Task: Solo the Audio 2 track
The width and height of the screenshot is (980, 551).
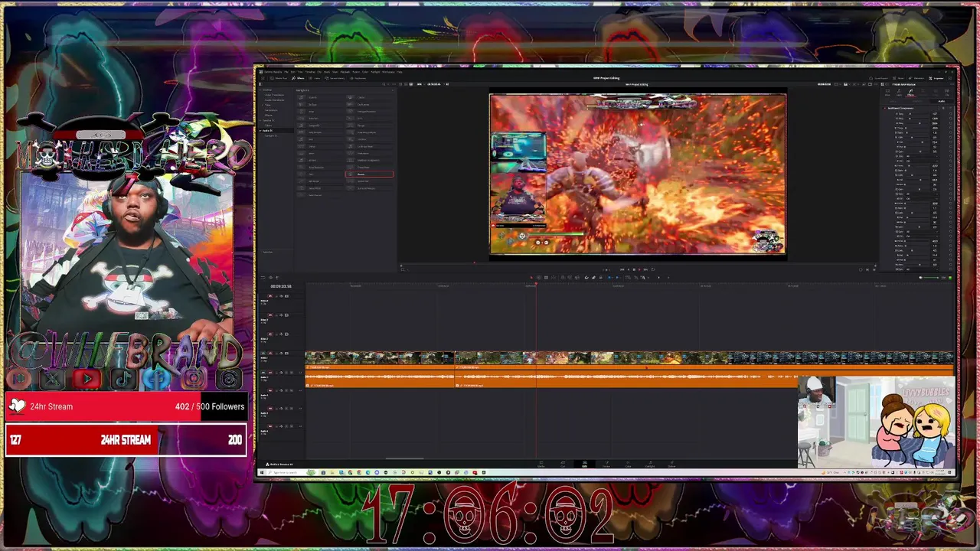Action: point(286,390)
